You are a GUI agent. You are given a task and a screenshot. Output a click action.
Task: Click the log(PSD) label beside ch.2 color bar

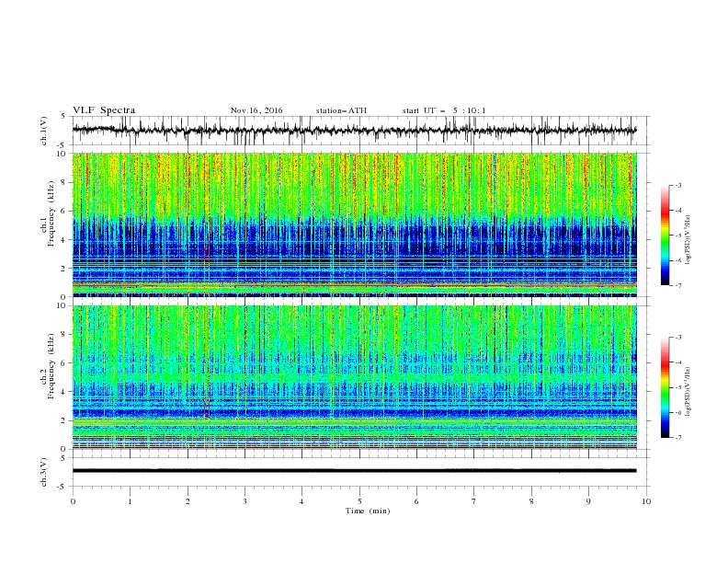688,391
